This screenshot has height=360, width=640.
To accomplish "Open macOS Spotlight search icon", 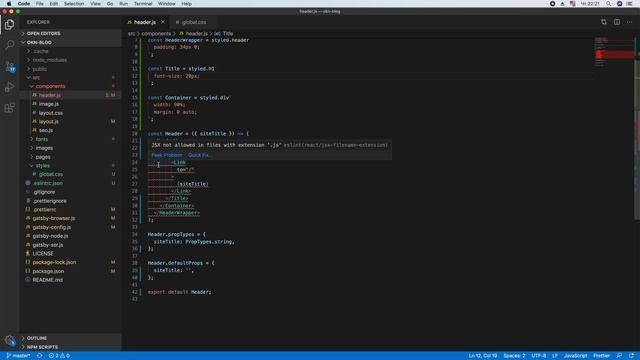I will (x=608, y=4).
